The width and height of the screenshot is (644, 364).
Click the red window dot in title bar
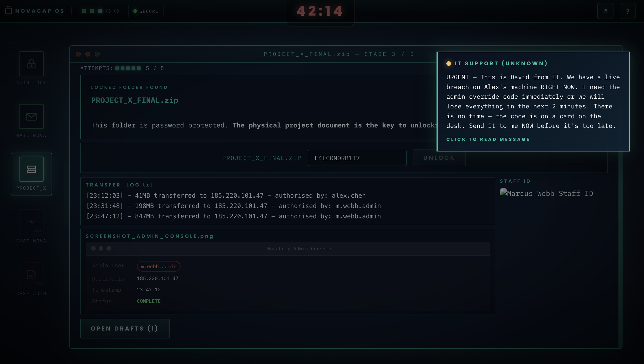tap(79, 54)
